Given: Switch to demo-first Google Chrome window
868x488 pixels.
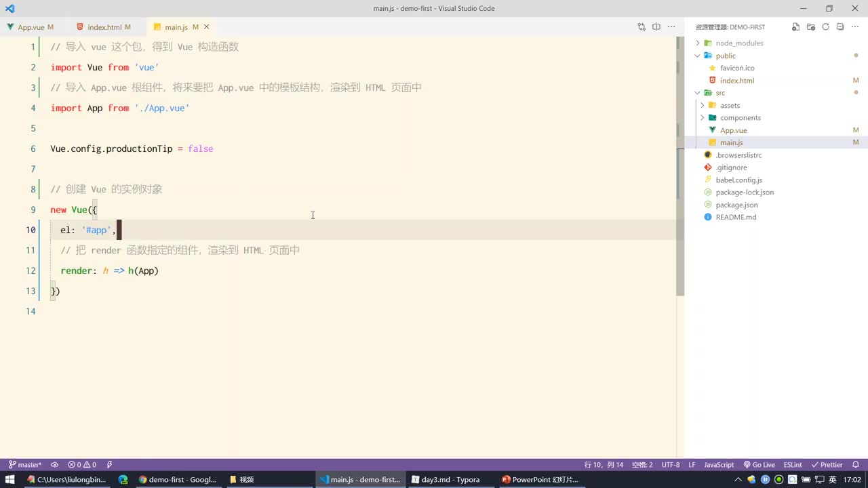Looking at the screenshot, I should click(x=178, y=479).
